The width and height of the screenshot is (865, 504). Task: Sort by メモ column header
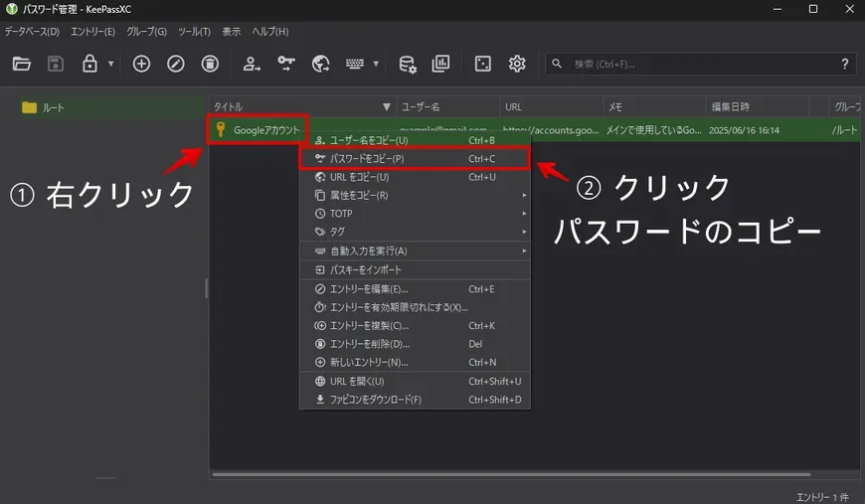tap(654, 107)
